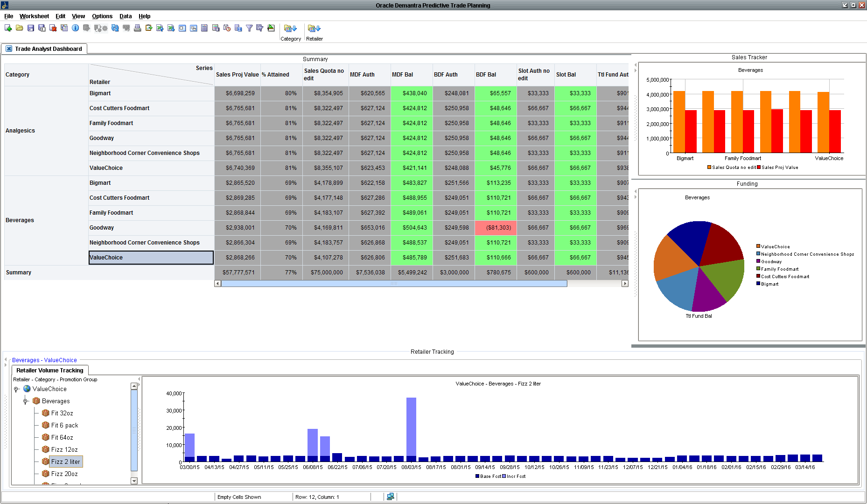Select the ValueChoice Beverages cell in the table
Screen dimensions: 867x504
(x=151, y=257)
